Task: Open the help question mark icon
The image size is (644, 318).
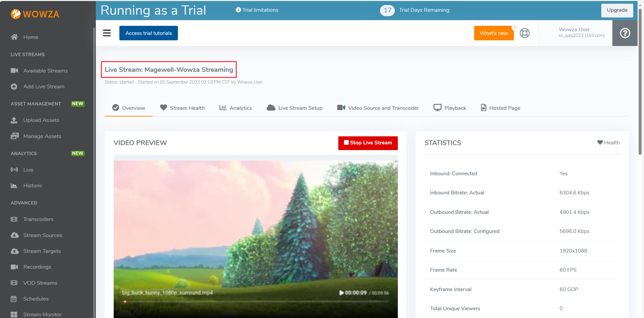Action: tap(624, 33)
